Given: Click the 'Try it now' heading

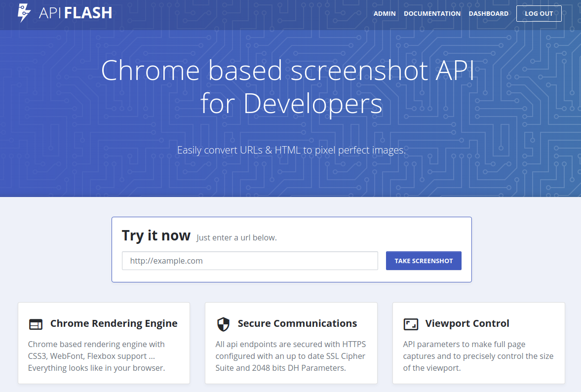Looking at the screenshot, I should [x=156, y=235].
